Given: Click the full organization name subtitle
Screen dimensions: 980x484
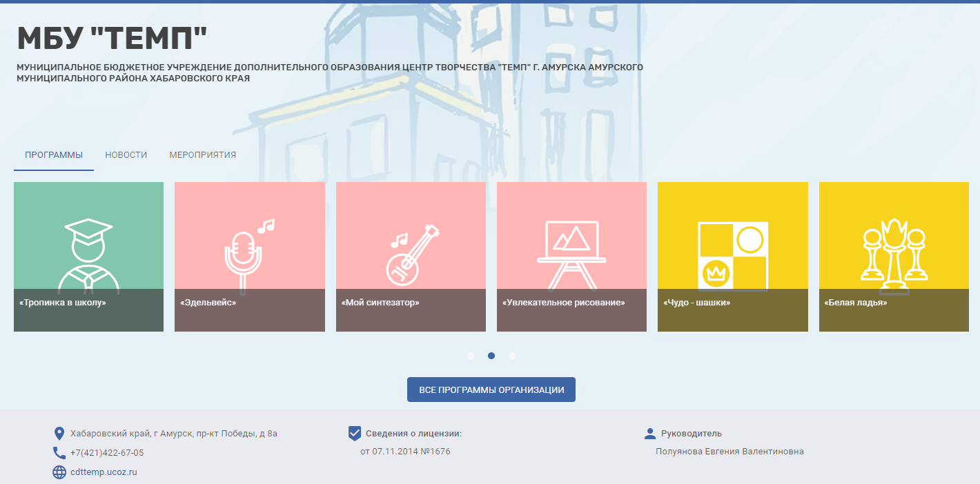Looking at the screenshot, I should point(330,72).
